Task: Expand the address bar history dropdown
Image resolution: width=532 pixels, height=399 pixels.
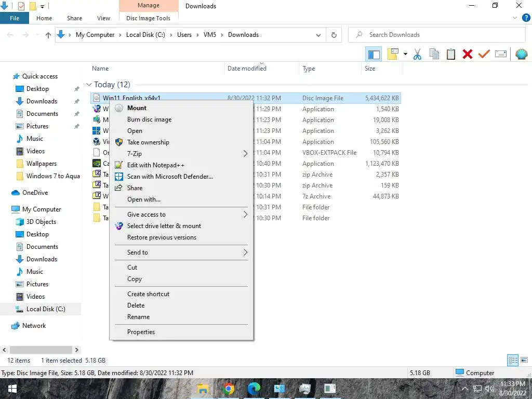Action: click(x=318, y=35)
